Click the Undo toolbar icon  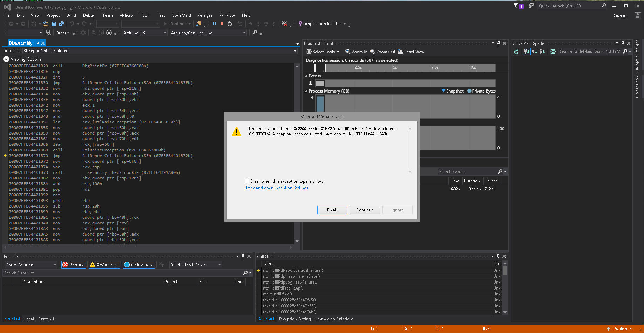[72, 24]
